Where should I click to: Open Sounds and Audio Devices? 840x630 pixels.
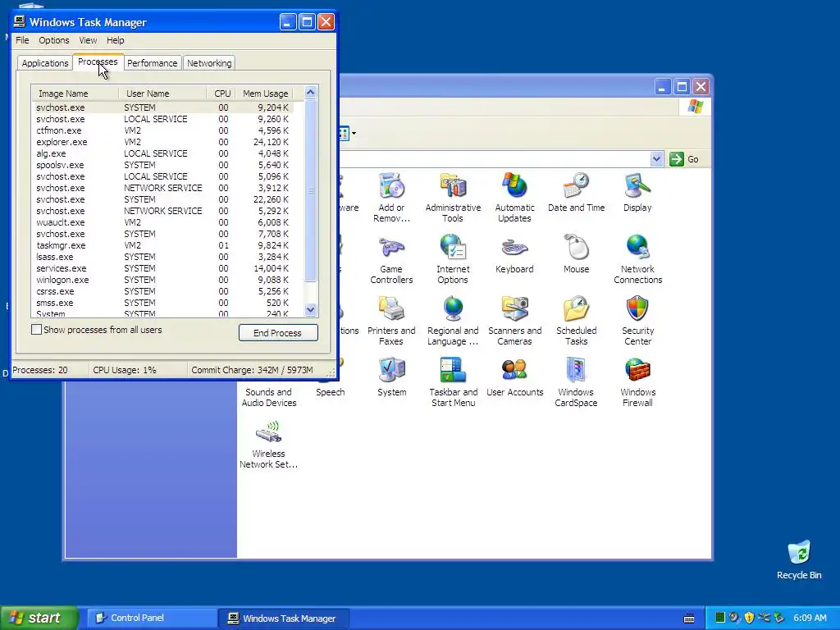[x=268, y=397]
